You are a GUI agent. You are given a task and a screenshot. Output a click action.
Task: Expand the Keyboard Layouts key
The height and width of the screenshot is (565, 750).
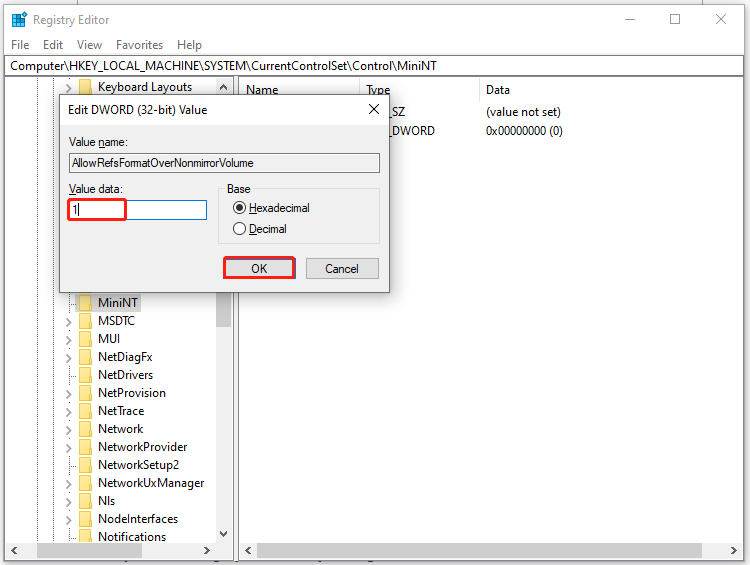pos(68,88)
